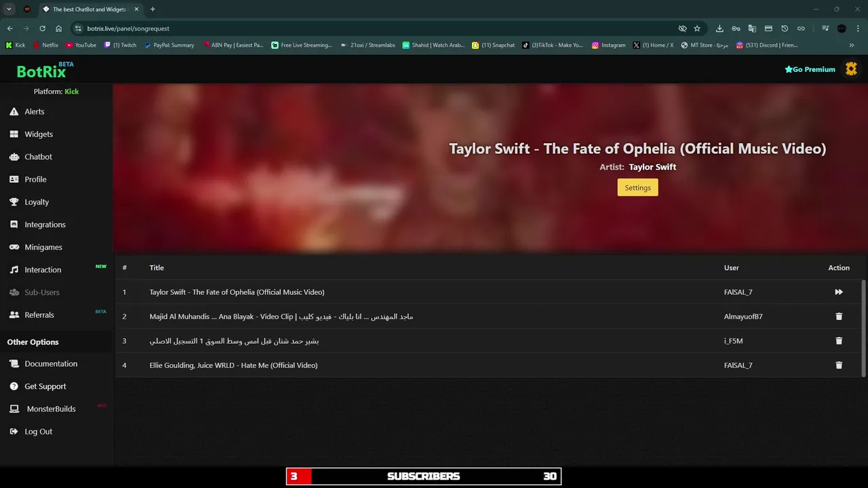Click user name AlmayuofB7
This screenshot has height=488, width=868.
coord(743,317)
